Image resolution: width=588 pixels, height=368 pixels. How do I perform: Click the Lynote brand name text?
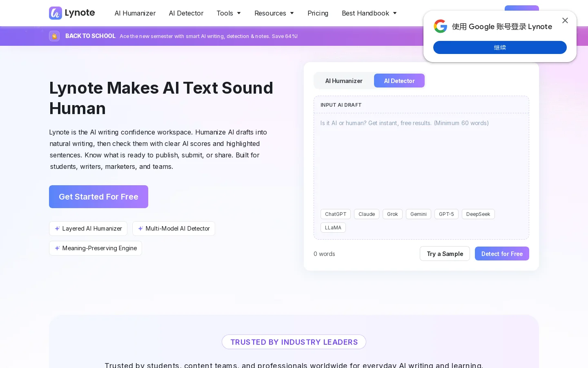click(x=80, y=13)
